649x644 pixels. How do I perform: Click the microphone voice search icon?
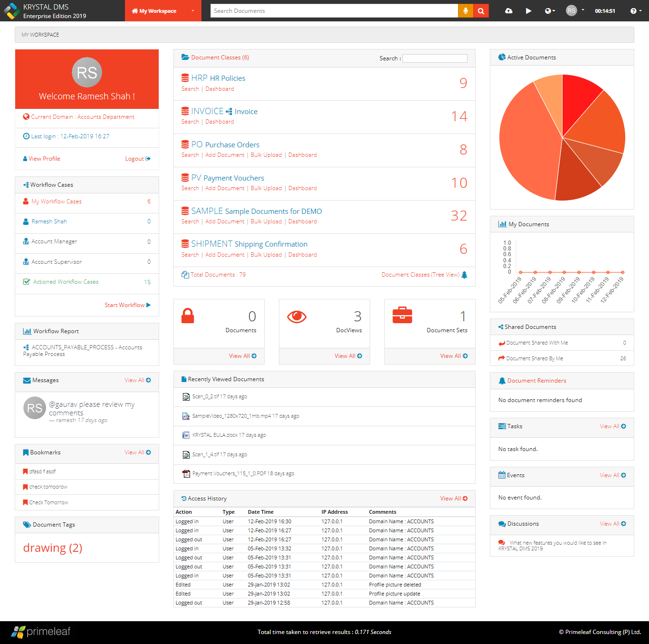coord(466,11)
